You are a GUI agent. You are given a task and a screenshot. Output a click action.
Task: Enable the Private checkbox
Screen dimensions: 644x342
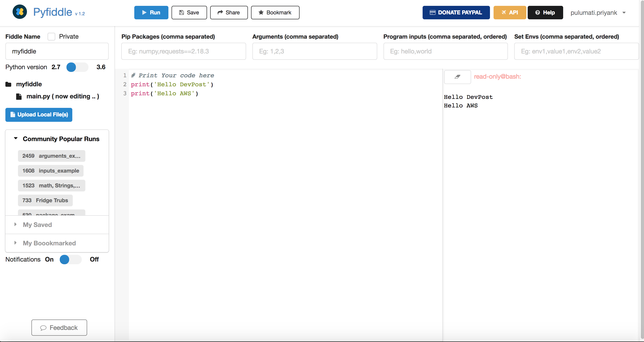tap(51, 37)
